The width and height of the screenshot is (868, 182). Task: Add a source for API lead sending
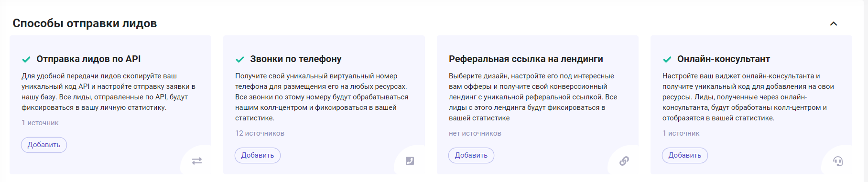point(44,145)
